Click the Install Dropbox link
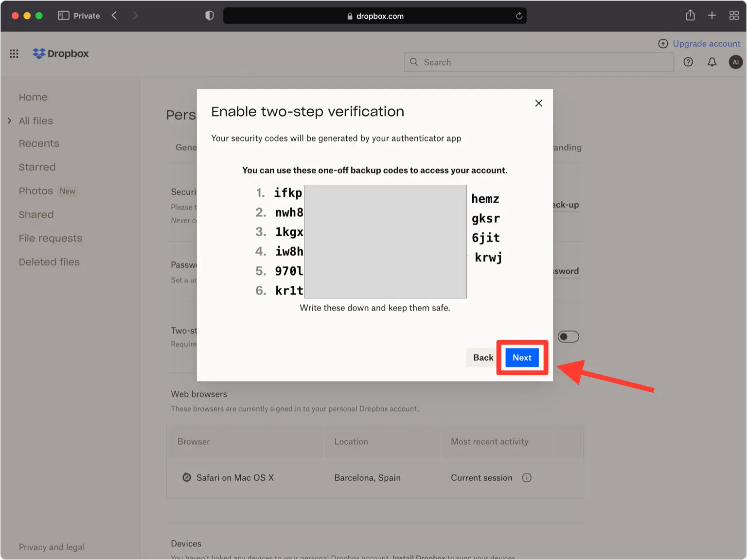747x560 pixels. click(419, 557)
